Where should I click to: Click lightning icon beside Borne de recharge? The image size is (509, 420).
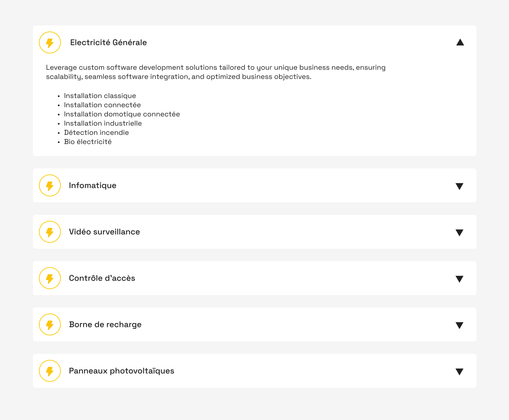[50, 324]
